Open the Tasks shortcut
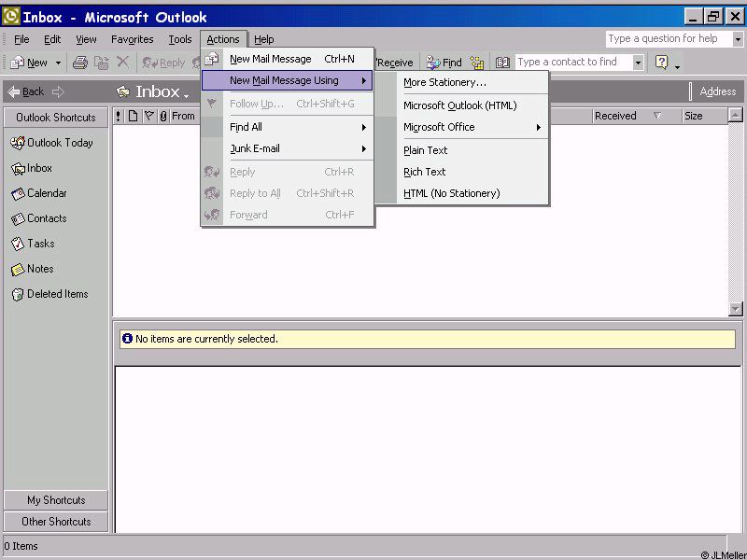747x560 pixels. (x=33, y=244)
